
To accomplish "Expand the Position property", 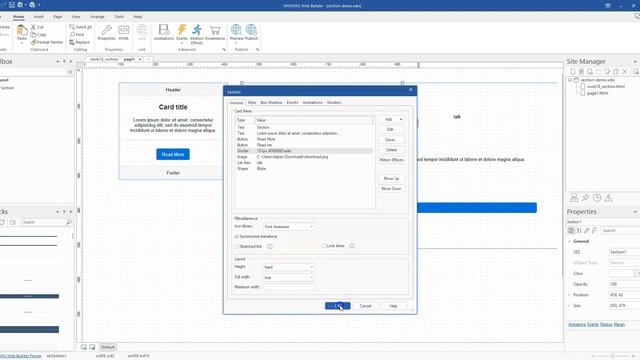I will (570, 295).
